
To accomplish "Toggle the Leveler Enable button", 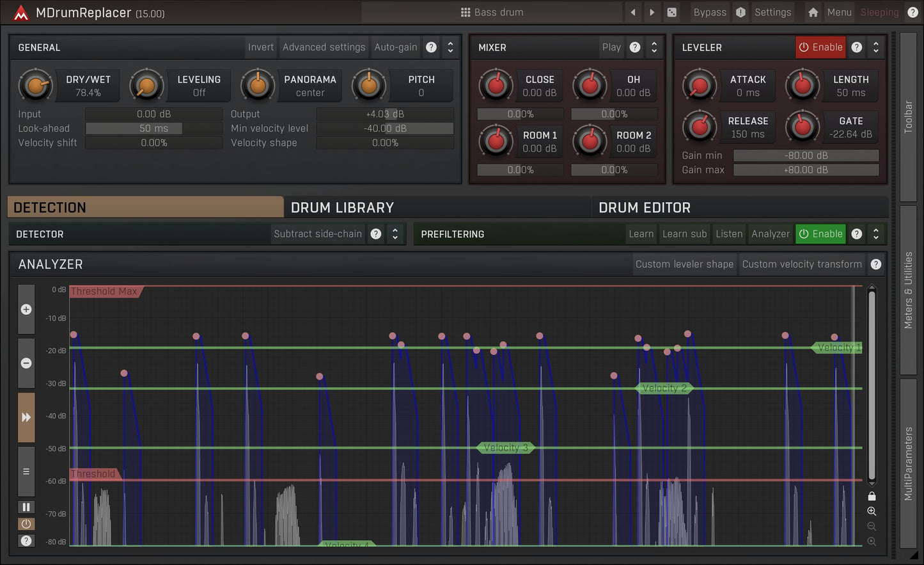I will tap(820, 47).
